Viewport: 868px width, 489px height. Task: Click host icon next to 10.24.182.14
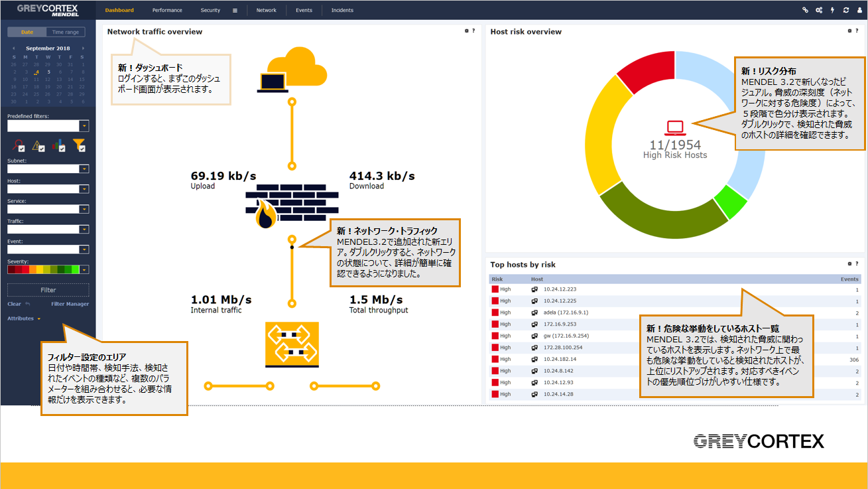point(534,359)
